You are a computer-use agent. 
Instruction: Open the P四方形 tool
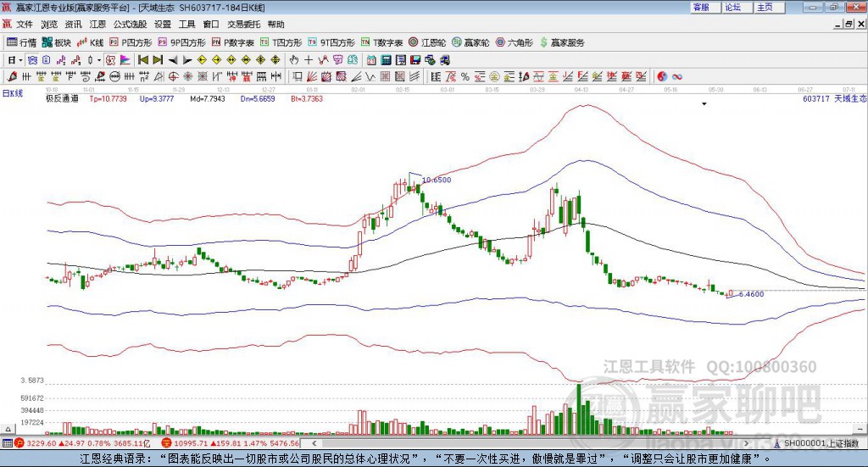[x=131, y=42]
